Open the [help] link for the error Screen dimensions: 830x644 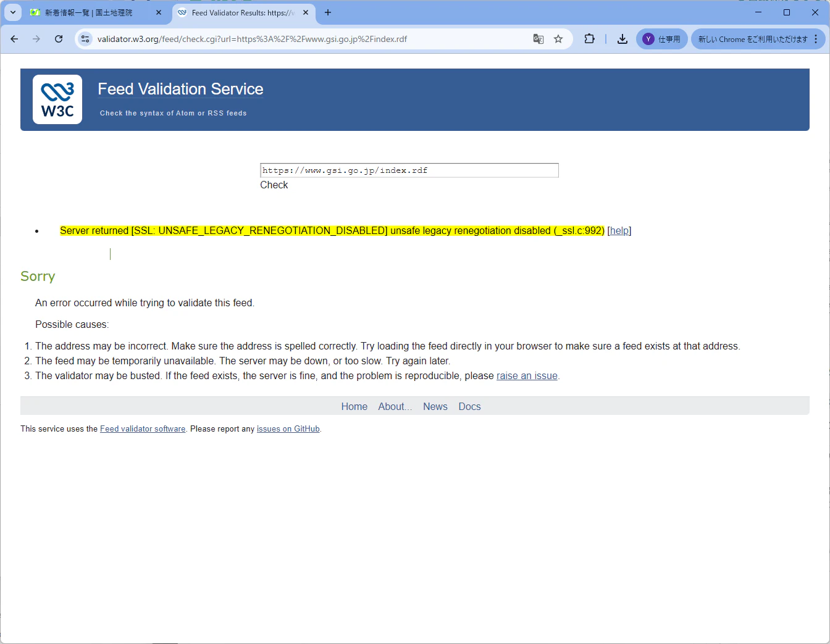click(x=619, y=231)
